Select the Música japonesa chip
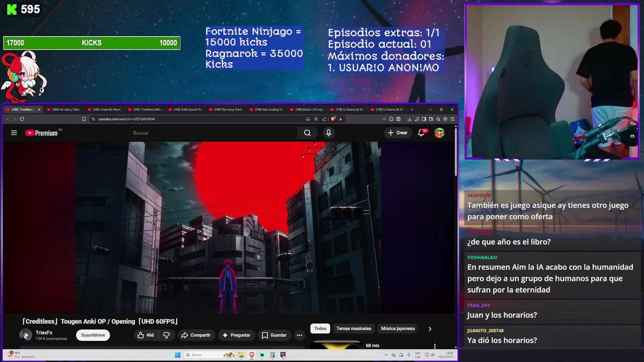Image resolution: width=644 pixels, height=362 pixels. click(398, 329)
